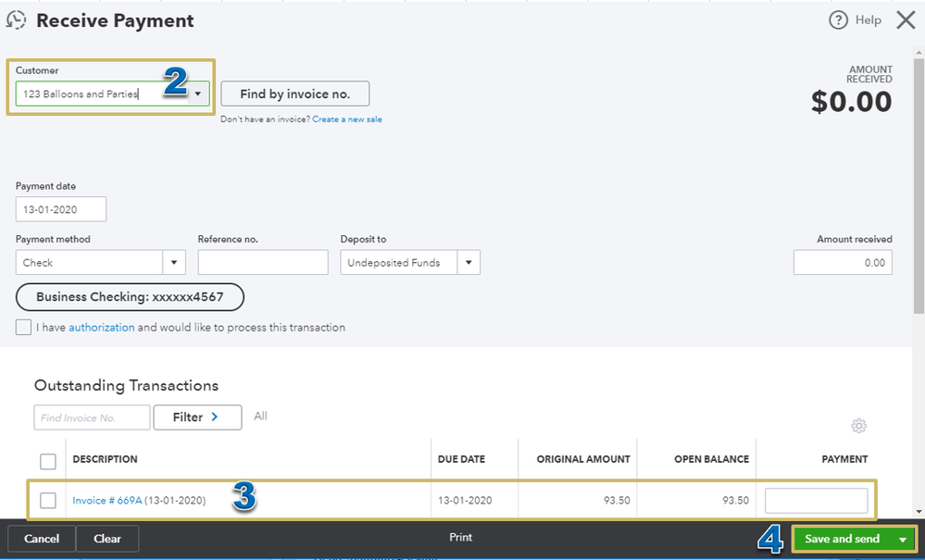Click the Clear button
Viewport: 925px width, 560px height.
click(x=107, y=539)
